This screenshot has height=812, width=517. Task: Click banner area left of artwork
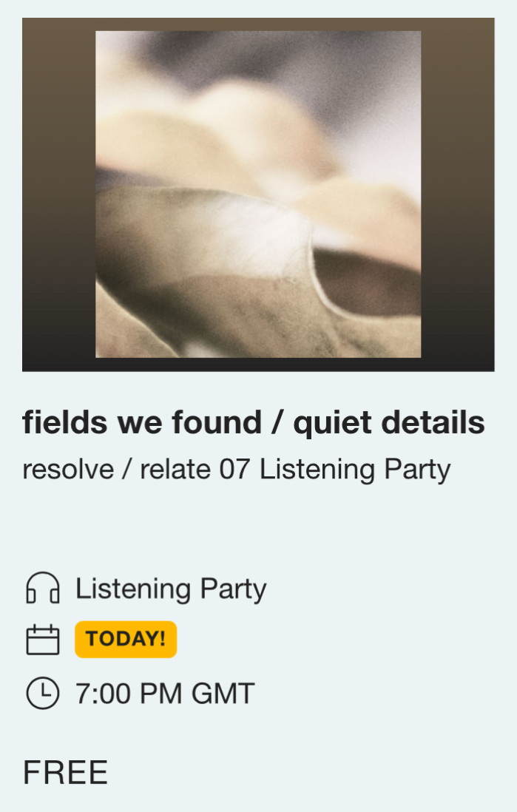point(58,194)
